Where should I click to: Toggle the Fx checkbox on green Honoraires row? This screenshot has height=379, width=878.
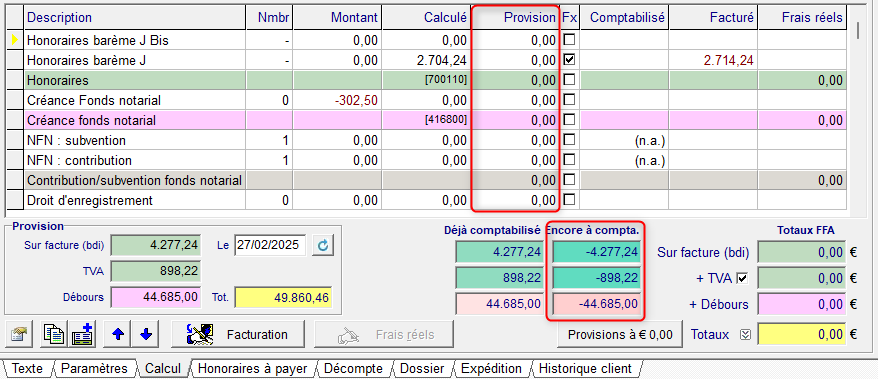pyautogui.click(x=569, y=79)
